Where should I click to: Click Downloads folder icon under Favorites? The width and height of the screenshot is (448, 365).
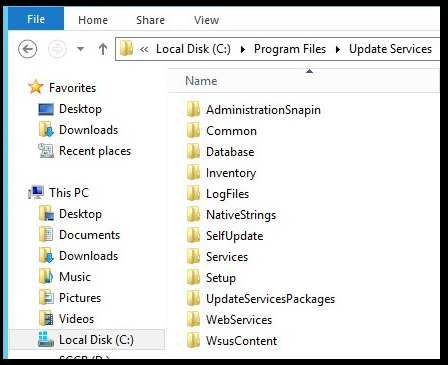46,130
